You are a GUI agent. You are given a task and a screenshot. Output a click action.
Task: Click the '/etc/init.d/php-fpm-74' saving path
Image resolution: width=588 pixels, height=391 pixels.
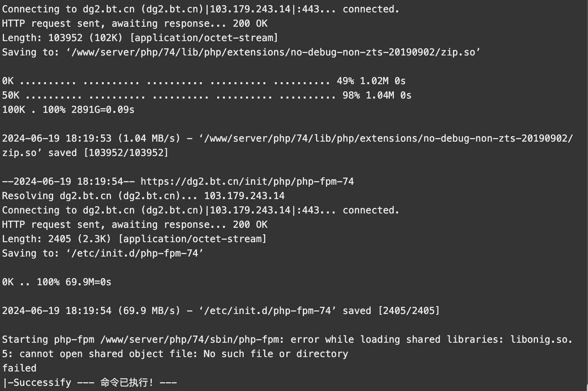pyautogui.click(x=135, y=253)
